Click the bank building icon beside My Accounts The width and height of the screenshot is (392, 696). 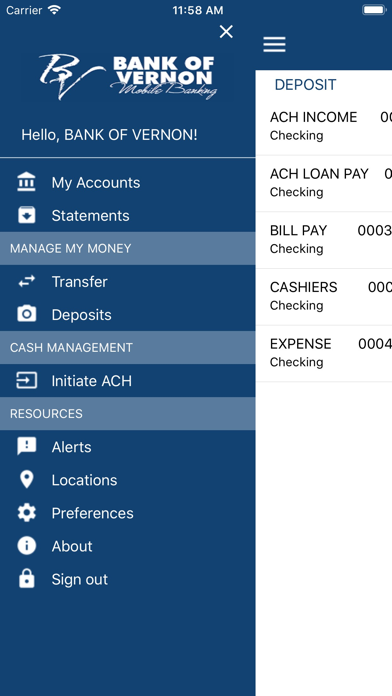pos(27,182)
